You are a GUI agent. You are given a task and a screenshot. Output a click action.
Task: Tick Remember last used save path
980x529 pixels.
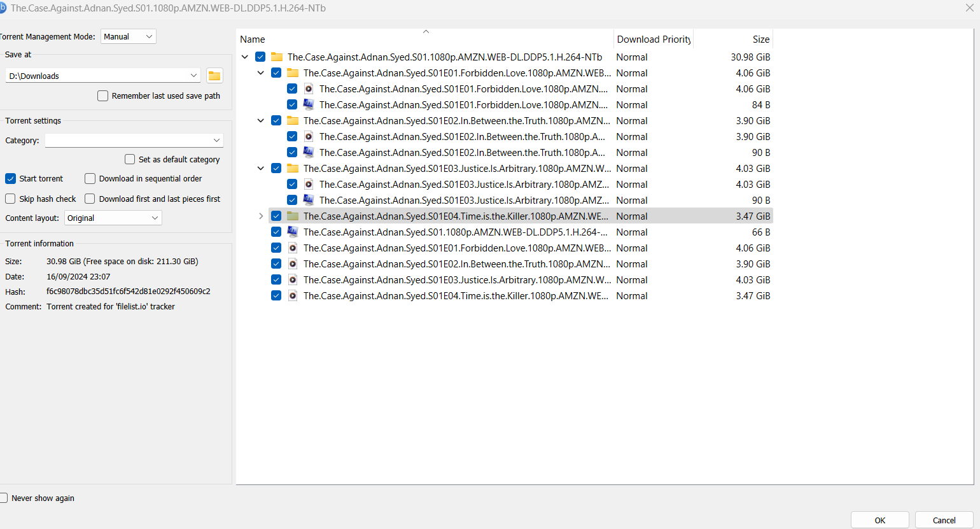(x=102, y=96)
